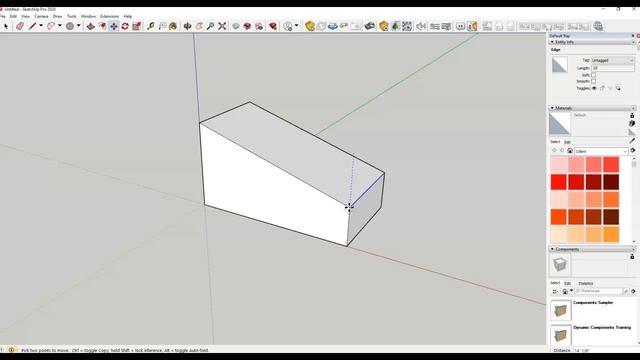Open the Arc tool dropdown arrow
Image resolution: width=640 pixels, height=360 pixels.
click(x=60, y=26)
